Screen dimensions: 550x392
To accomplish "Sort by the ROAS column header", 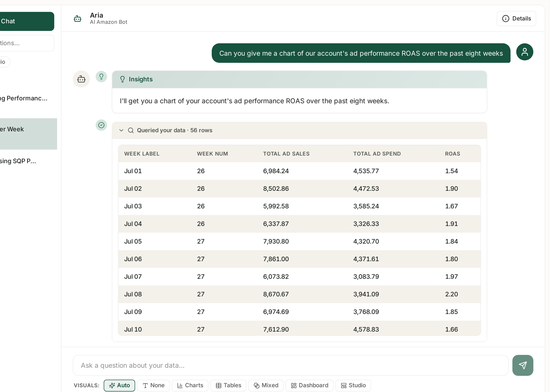I will tap(452, 154).
